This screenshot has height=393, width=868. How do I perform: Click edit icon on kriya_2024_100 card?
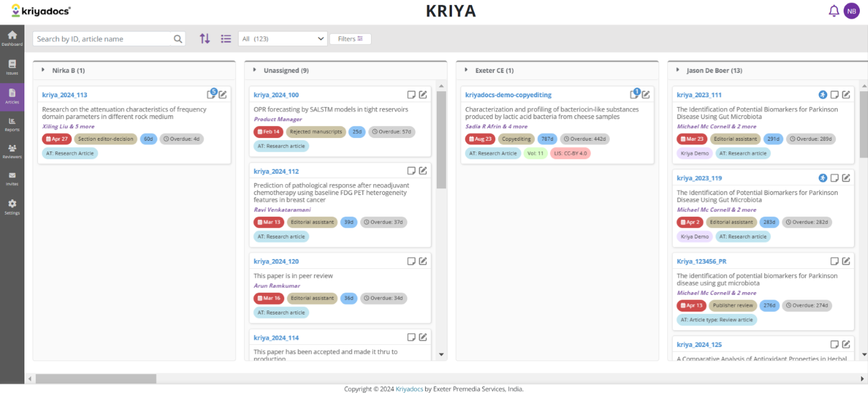[423, 94]
